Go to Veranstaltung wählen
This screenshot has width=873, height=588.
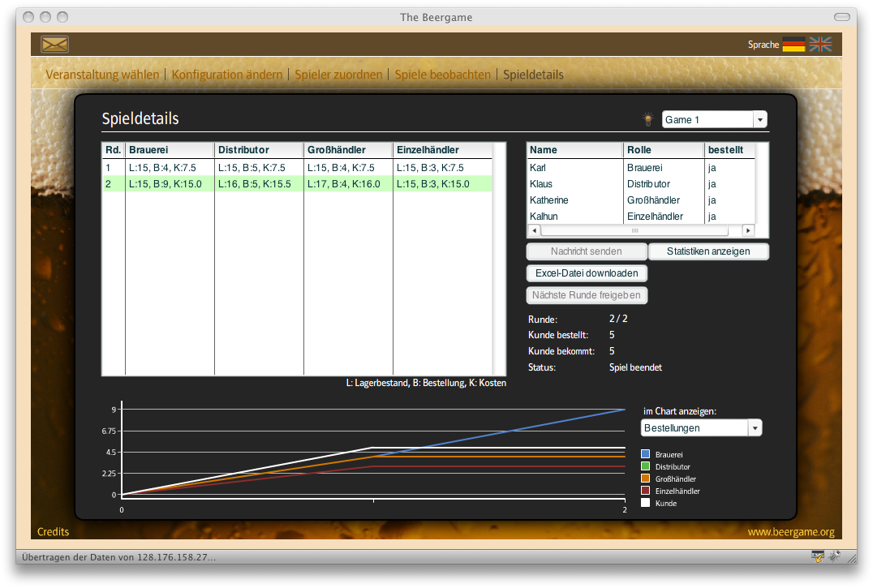coord(102,75)
